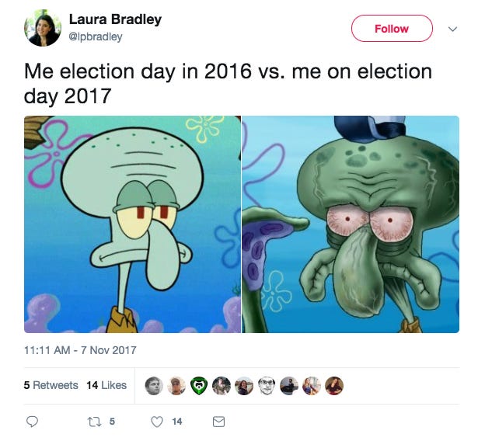Image resolution: width=485 pixels, height=448 pixels.
Task: Open the angry Squidward image on the right
Action: (351, 224)
